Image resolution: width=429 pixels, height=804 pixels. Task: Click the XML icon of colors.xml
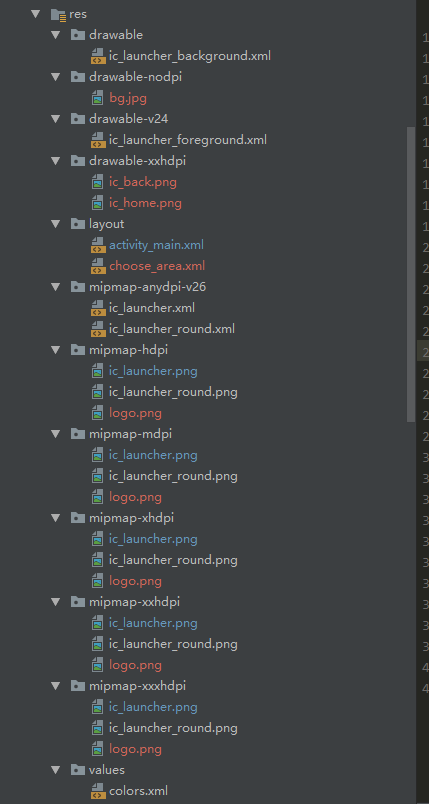point(97,791)
